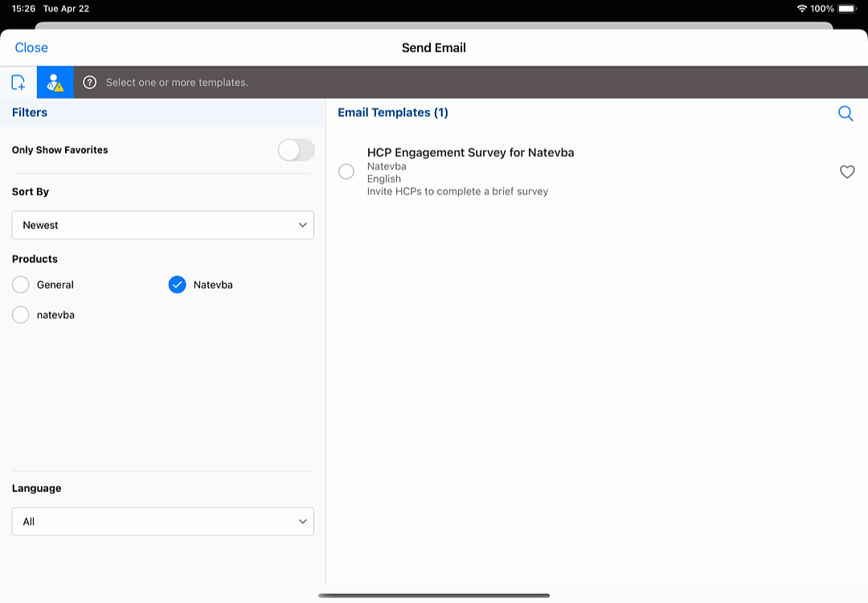Tap the help question mark icon
This screenshot has height=603, width=868.
tap(90, 82)
